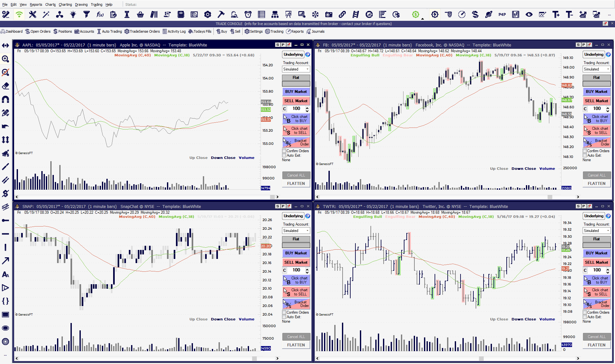This screenshot has height=364, width=615.
Task: Click the magic wand toolbar icon
Action: click(x=46, y=14)
